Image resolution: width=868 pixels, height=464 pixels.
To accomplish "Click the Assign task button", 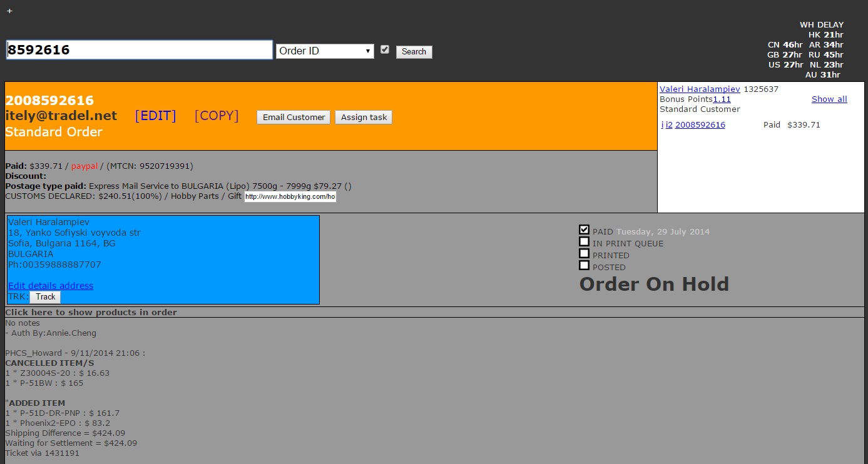I will [364, 118].
